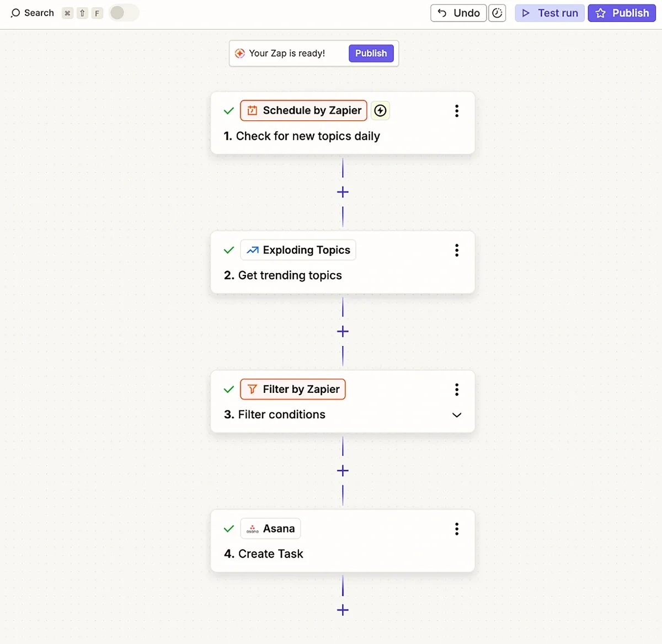Add step after Filter by Zapier

[343, 471]
